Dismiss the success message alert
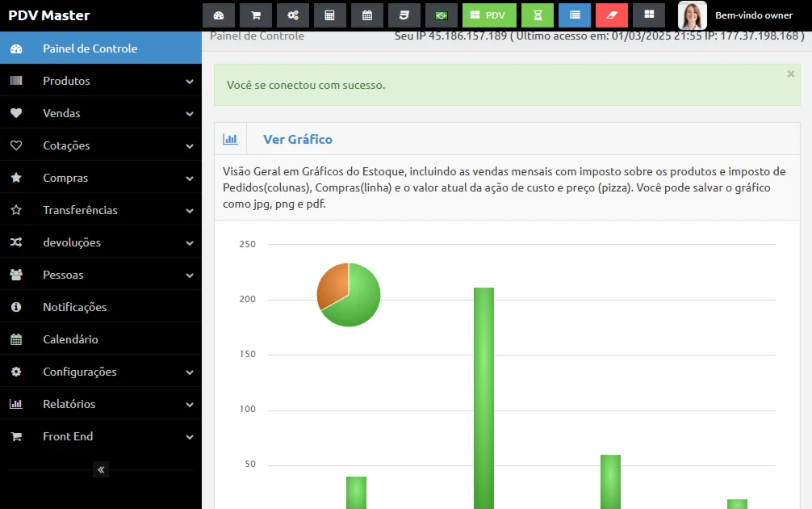This screenshot has width=812, height=509. click(x=791, y=74)
